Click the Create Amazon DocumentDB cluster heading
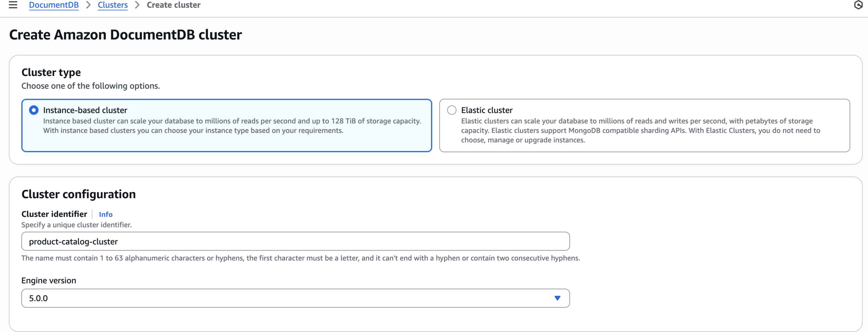The height and width of the screenshot is (332, 868). point(125,35)
